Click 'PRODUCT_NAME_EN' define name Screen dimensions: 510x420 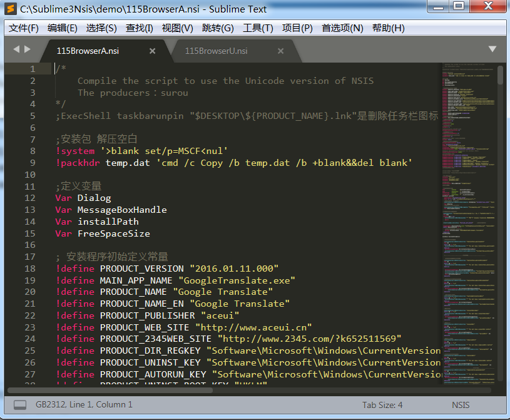tap(142, 304)
